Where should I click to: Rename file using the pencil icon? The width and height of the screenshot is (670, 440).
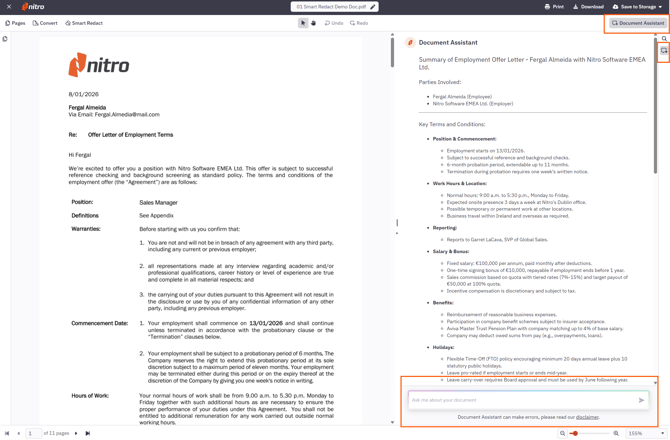point(373,7)
